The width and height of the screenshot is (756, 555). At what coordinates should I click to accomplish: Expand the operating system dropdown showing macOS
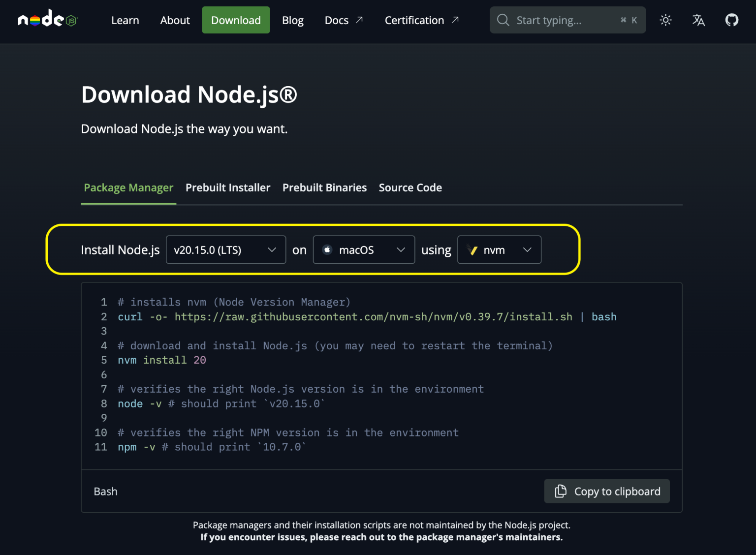coord(364,249)
